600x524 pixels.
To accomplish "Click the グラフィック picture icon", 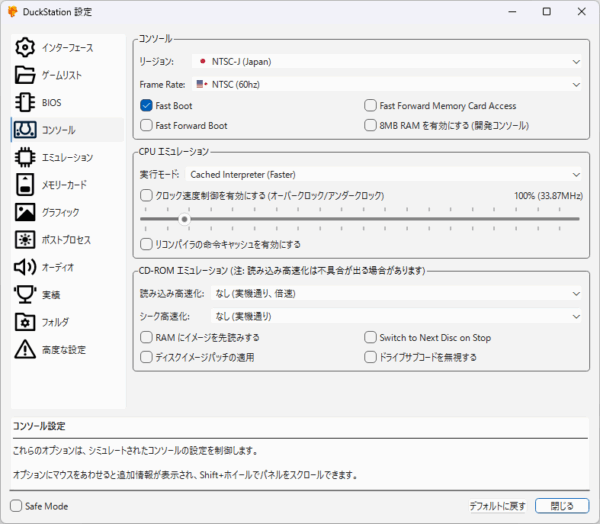I will (25, 212).
